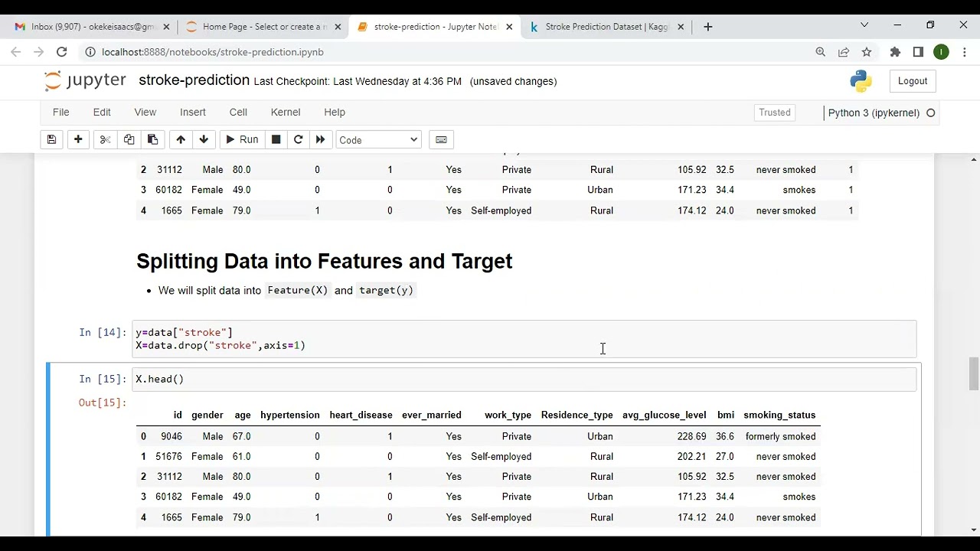Open the Extensions puzzle icon
Image resolution: width=980 pixels, height=551 pixels.
click(x=895, y=52)
